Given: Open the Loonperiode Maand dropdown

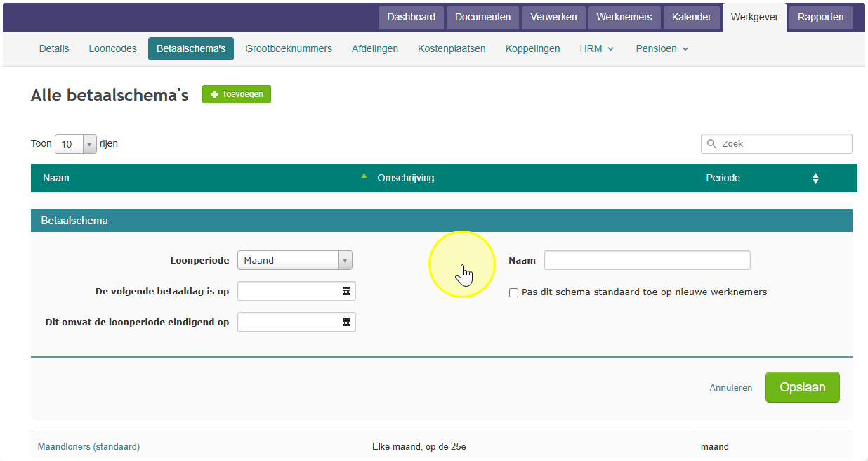Looking at the screenshot, I should (x=295, y=260).
